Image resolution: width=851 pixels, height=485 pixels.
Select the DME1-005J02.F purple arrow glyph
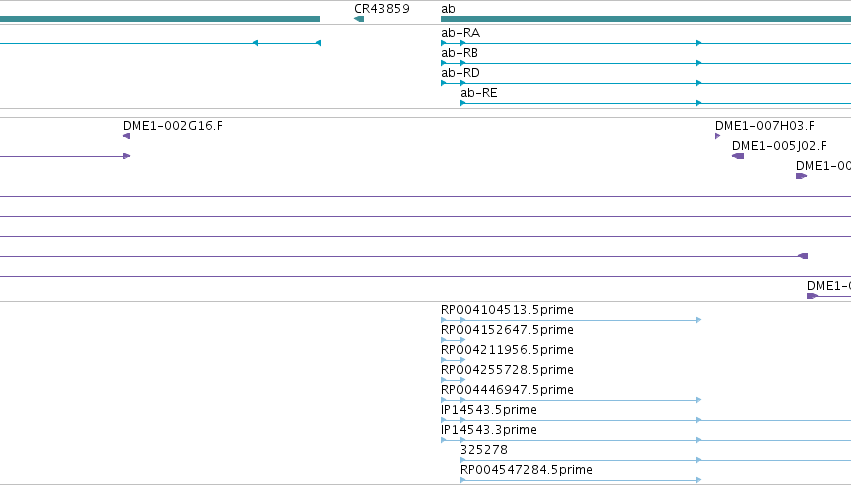pyautogui.click(x=738, y=156)
